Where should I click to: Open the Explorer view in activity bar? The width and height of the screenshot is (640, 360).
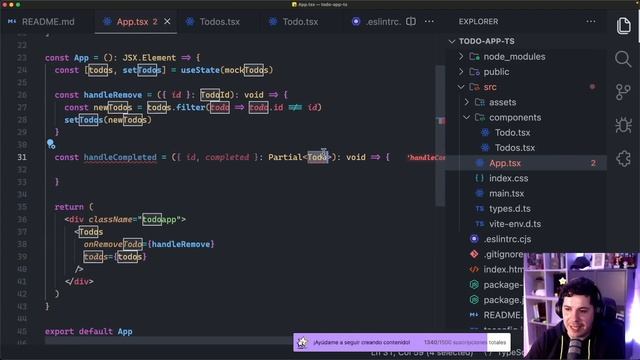click(623, 26)
